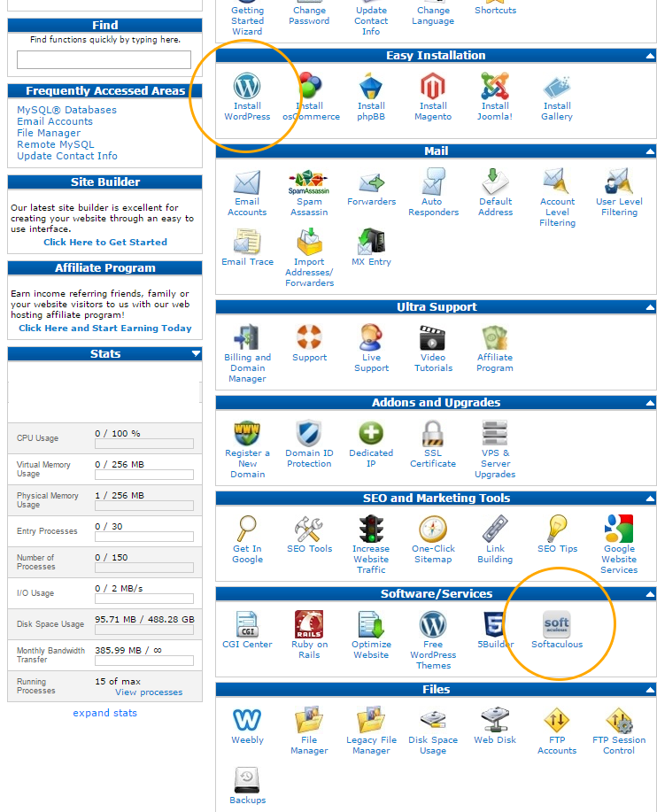Viewport: 657px width, 812px height.
Task: Open Auto Responders
Action: pyautogui.click(x=433, y=182)
